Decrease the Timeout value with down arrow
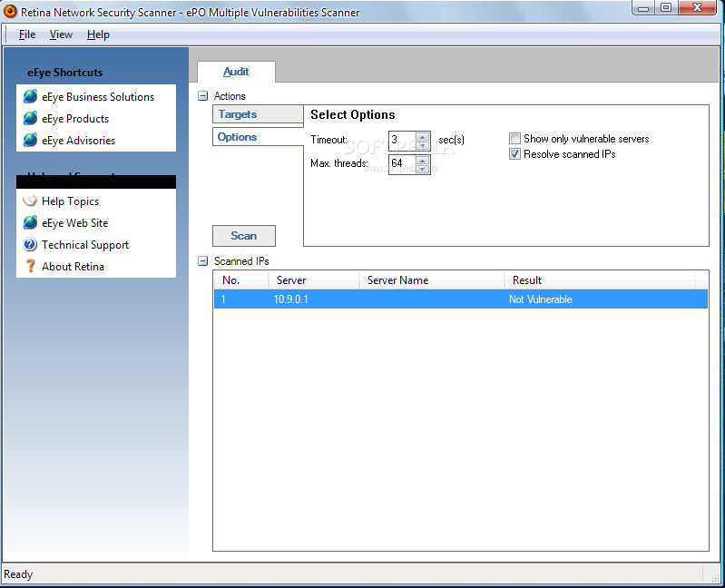This screenshot has height=588, width=725. point(422,144)
